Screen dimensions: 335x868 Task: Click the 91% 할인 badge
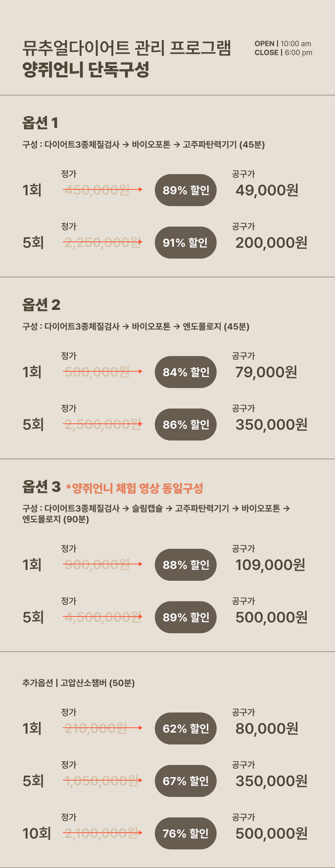pyautogui.click(x=185, y=243)
